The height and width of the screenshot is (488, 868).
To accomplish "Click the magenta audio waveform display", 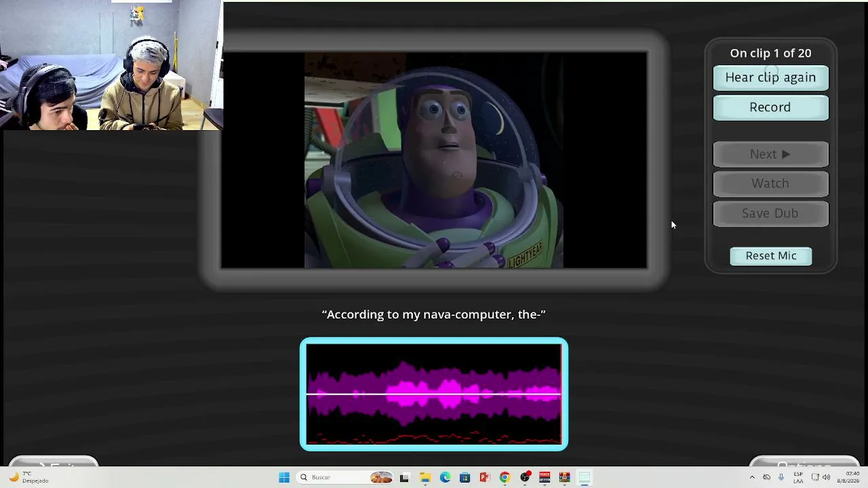I will click(434, 394).
